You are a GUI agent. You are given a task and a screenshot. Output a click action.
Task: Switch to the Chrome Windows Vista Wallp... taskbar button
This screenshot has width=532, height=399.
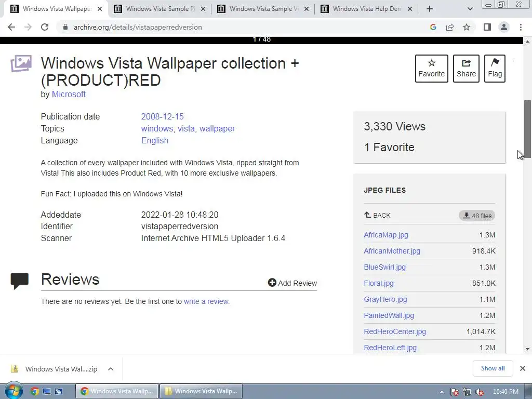coord(117,391)
